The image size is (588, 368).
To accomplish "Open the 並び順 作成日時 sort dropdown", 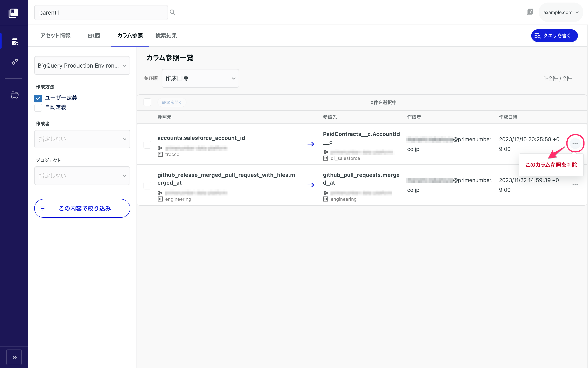I will 200,78.
